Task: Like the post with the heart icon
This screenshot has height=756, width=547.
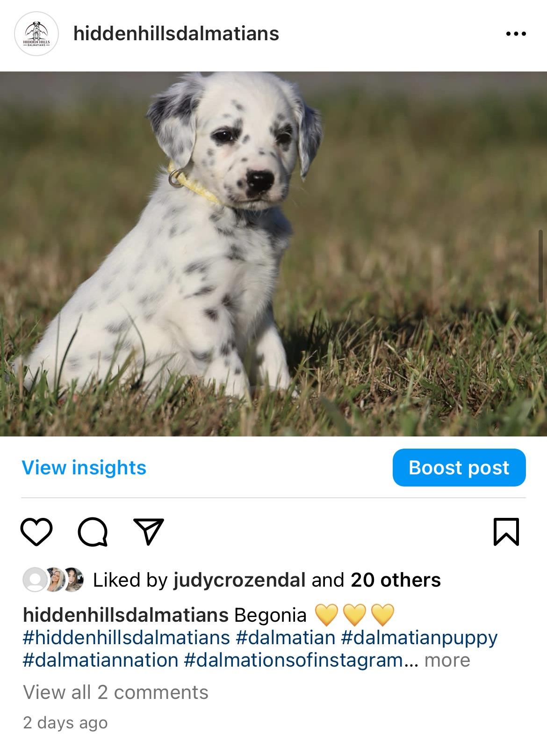Action: click(x=36, y=532)
